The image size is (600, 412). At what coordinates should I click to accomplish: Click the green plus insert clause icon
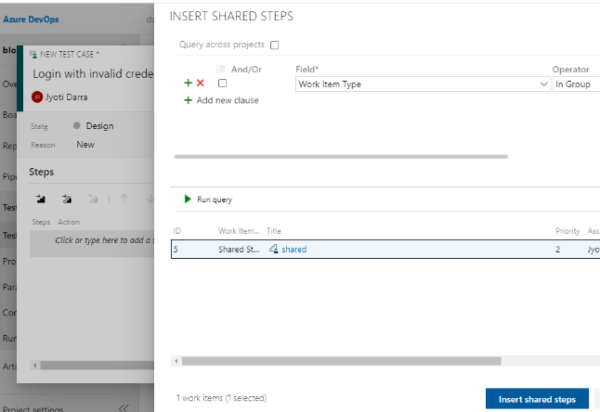[187, 84]
